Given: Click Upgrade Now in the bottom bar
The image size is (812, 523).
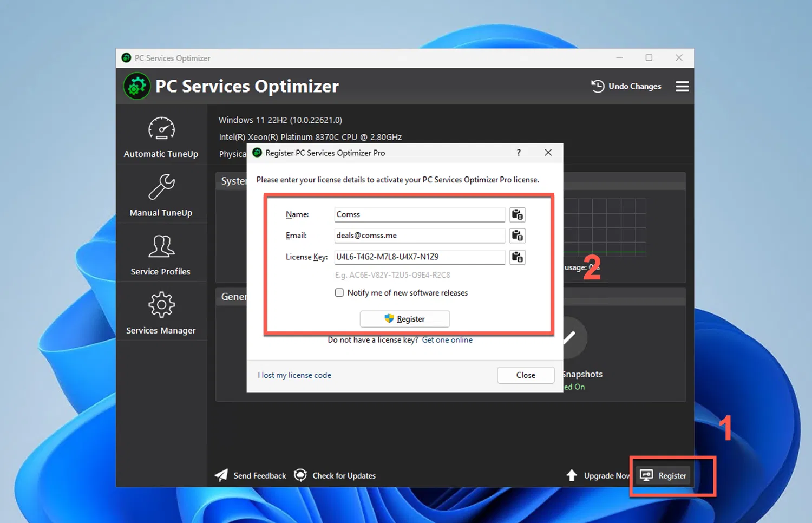Looking at the screenshot, I should pos(598,475).
